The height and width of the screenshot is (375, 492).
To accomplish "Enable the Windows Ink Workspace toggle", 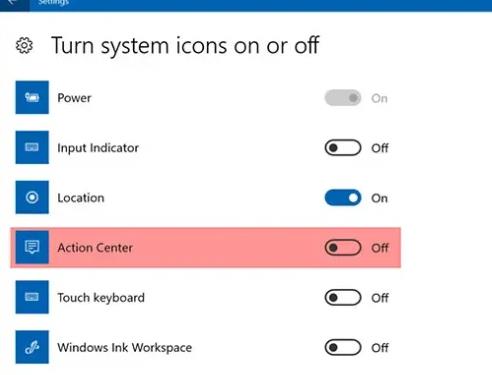I will tap(343, 347).
